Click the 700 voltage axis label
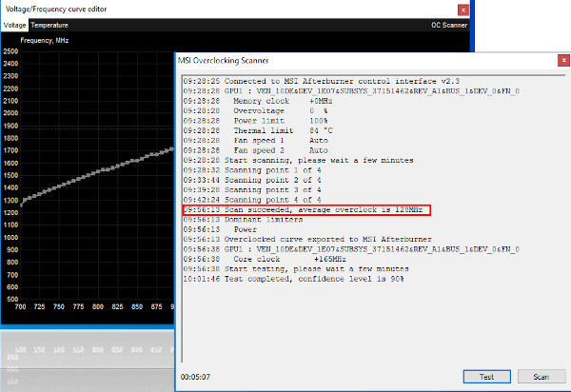Viewport: 571px width, 392px height. (20, 306)
